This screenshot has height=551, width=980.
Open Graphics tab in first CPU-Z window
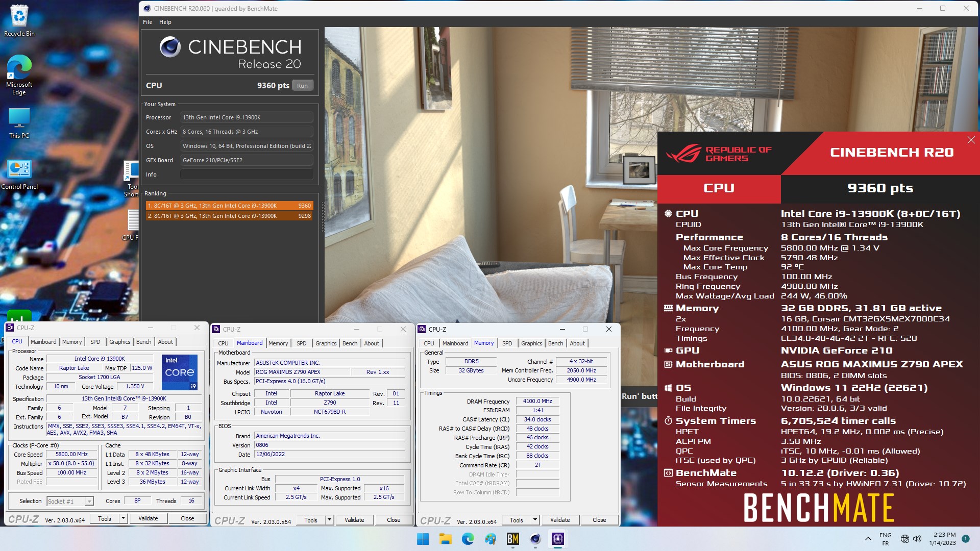tap(120, 342)
